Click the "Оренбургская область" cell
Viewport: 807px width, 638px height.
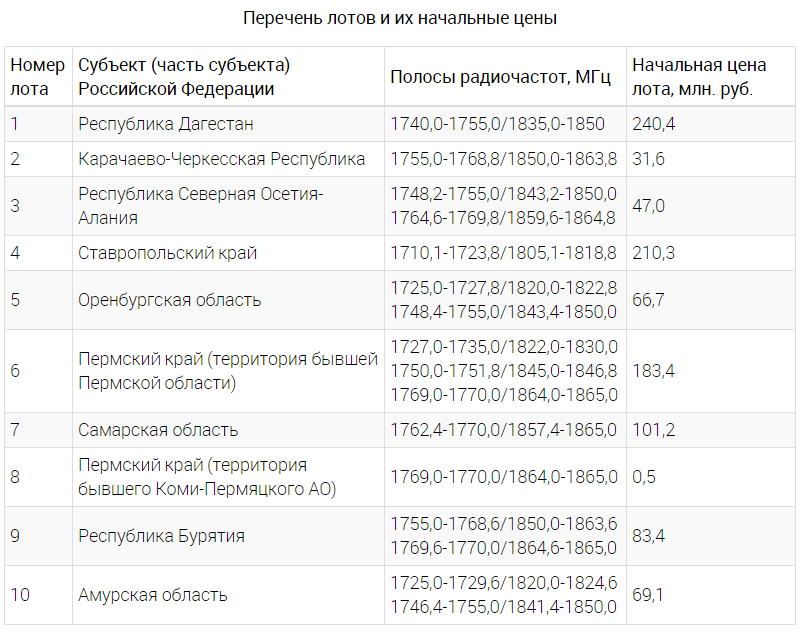pyautogui.click(x=170, y=300)
